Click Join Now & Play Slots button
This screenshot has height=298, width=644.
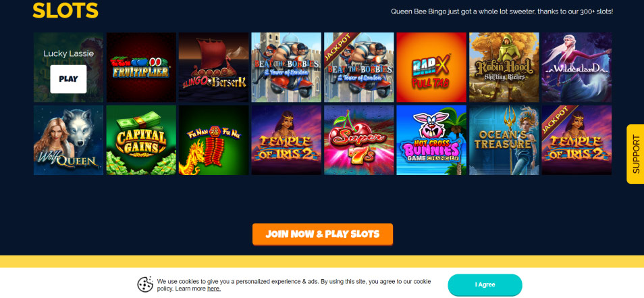(323, 234)
